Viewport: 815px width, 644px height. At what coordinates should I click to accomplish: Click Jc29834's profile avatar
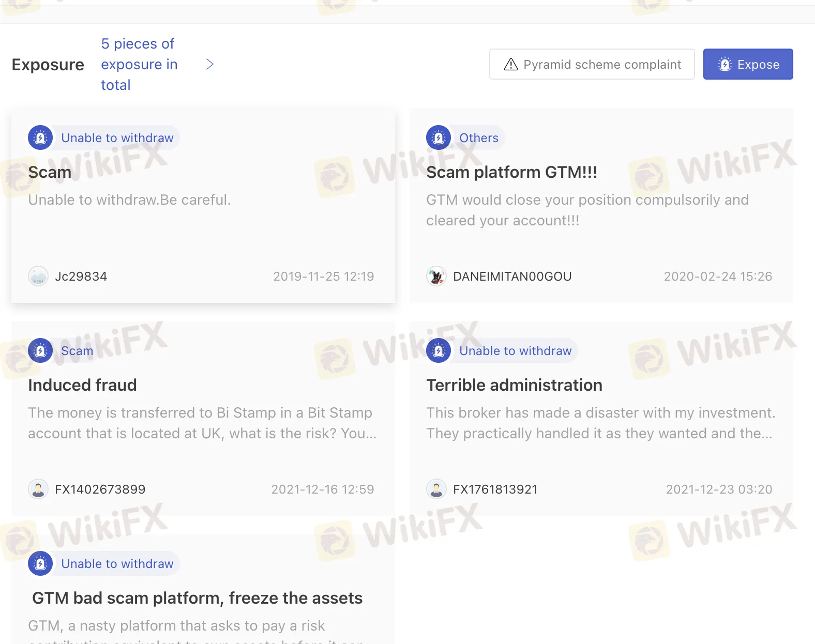point(38,276)
